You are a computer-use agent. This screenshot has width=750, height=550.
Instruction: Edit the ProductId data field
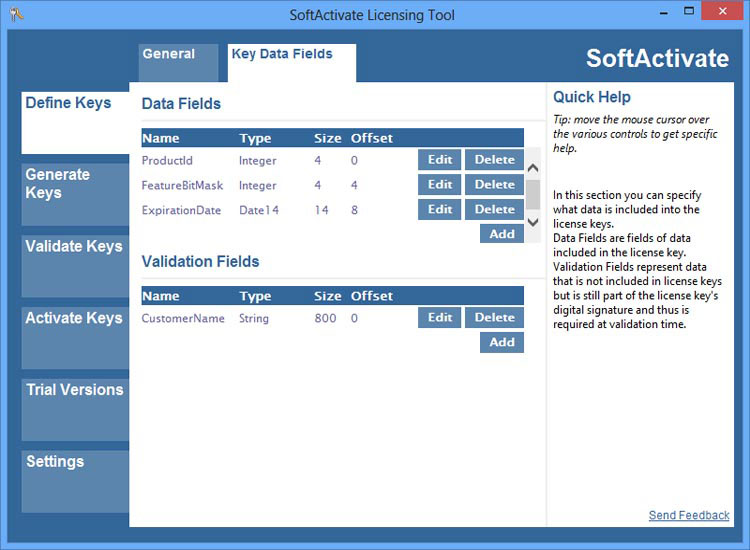tap(440, 160)
